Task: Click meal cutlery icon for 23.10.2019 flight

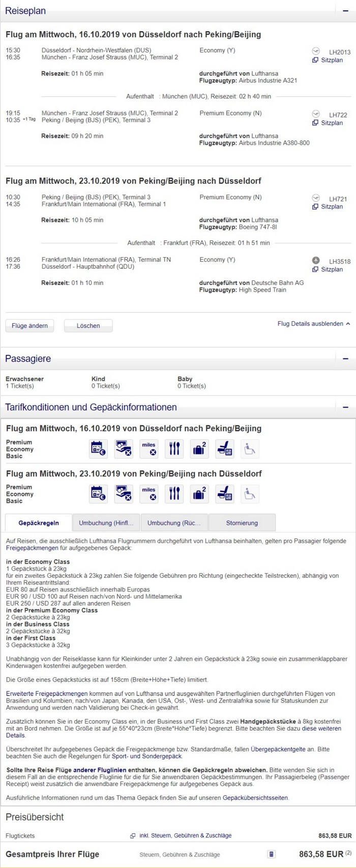Action: click(x=174, y=494)
